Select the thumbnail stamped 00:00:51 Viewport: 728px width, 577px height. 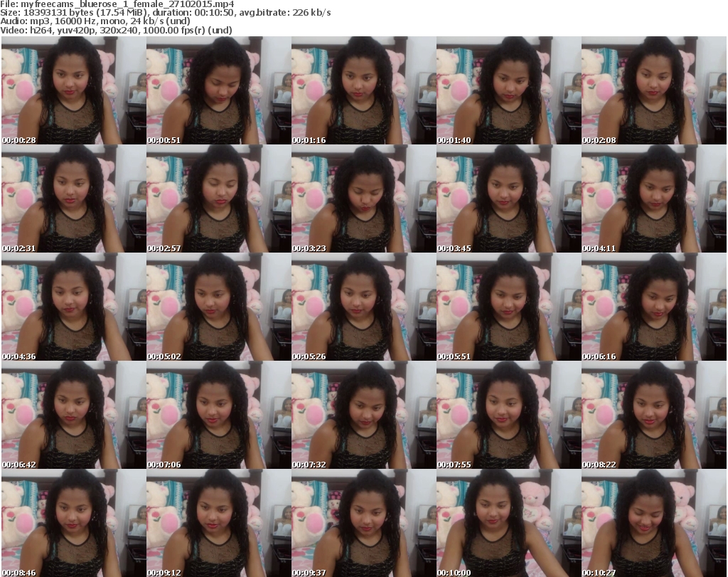219,90
